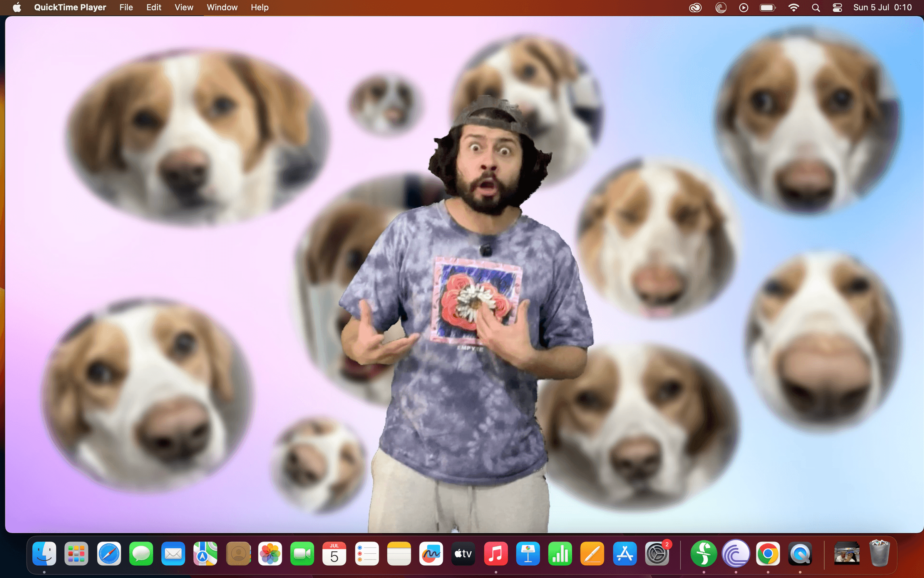Click Spotlight search magnifier in menu bar
Screen dimensions: 924x578
[x=816, y=8]
